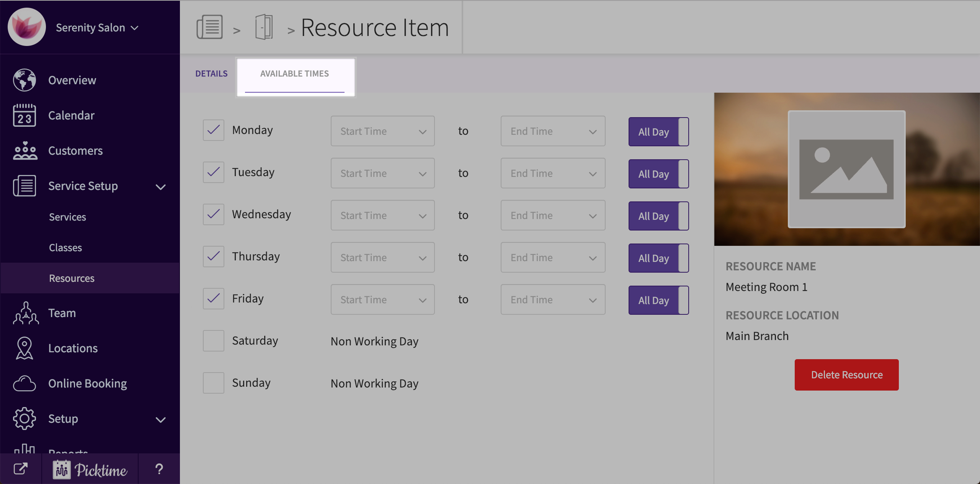Open Tuesday Start Time dropdown
Image resolution: width=980 pixels, height=484 pixels.
(x=382, y=173)
